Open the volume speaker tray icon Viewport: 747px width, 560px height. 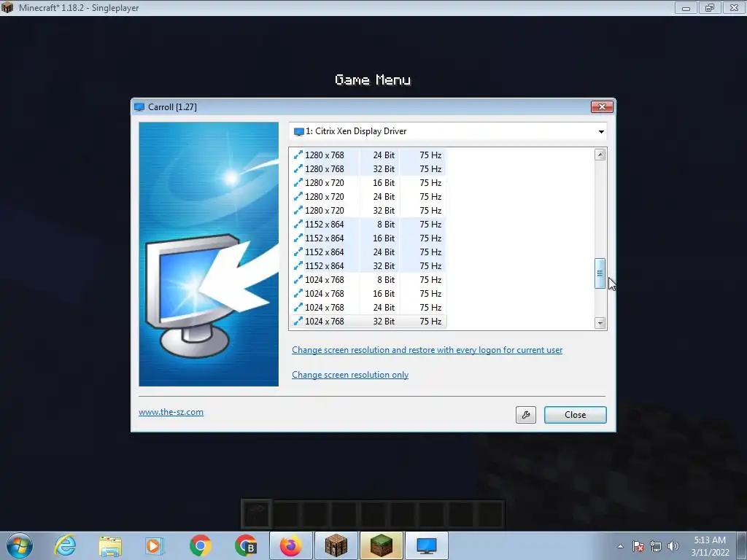click(673, 546)
